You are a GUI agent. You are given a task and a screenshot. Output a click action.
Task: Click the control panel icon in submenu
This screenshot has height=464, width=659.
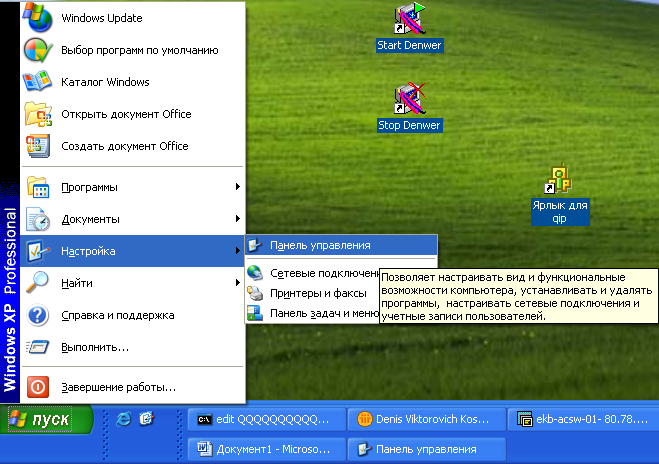[255, 245]
